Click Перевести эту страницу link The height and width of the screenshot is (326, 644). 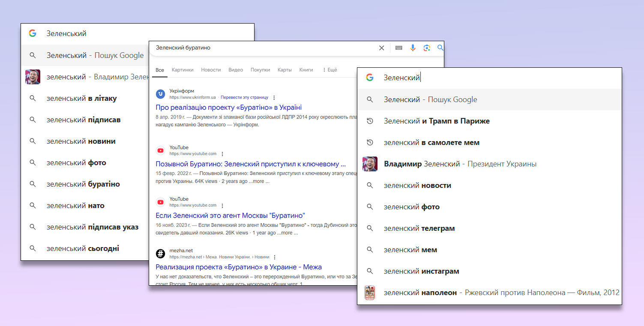point(244,97)
